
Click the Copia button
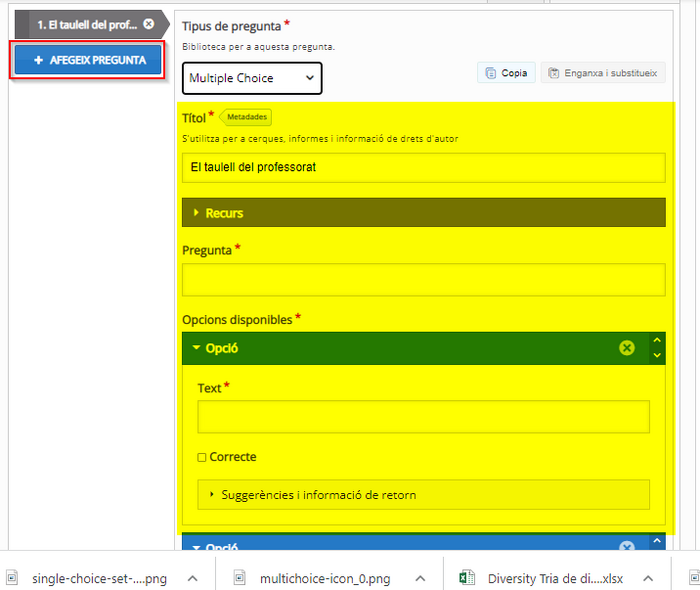[x=506, y=73]
